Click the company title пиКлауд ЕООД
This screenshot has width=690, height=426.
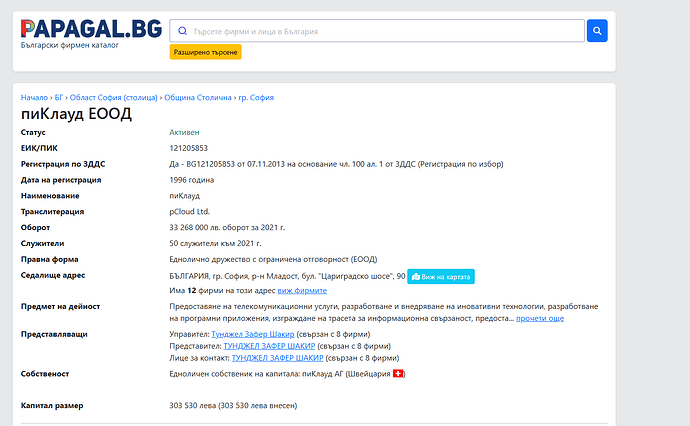tap(76, 114)
